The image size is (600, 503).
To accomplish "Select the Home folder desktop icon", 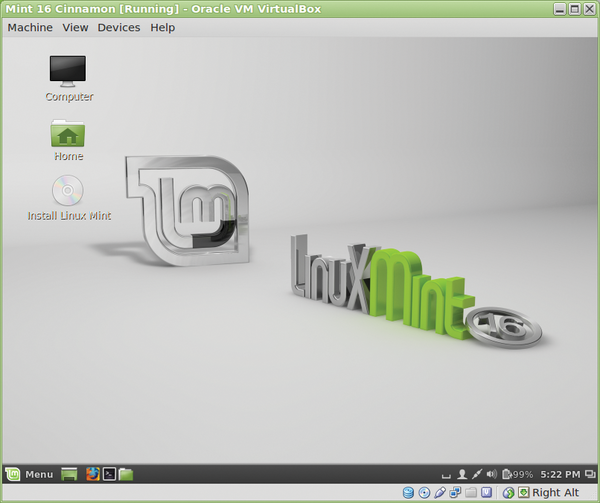I will click(x=68, y=140).
